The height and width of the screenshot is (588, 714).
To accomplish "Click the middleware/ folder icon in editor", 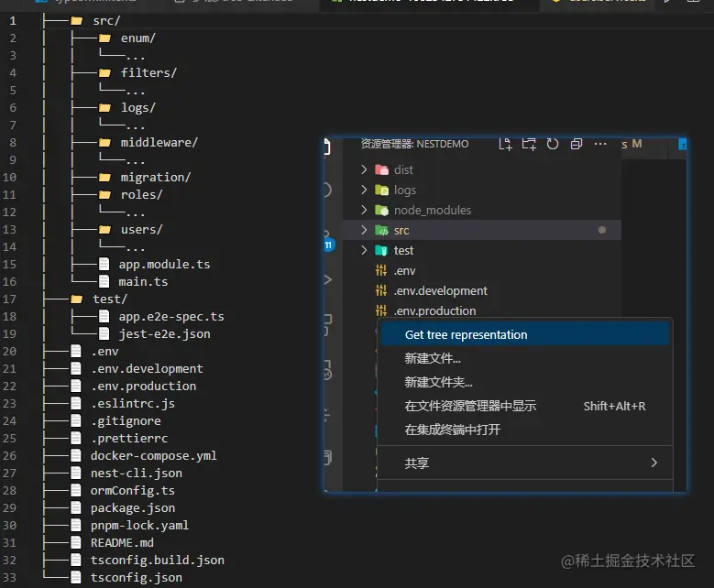I will pyautogui.click(x=104, y=143).
